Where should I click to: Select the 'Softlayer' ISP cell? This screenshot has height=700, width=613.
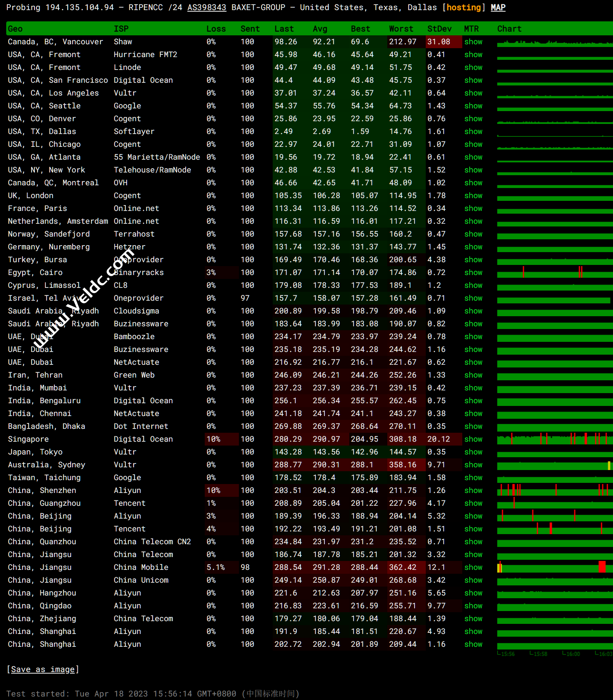[x=134, y=131]
